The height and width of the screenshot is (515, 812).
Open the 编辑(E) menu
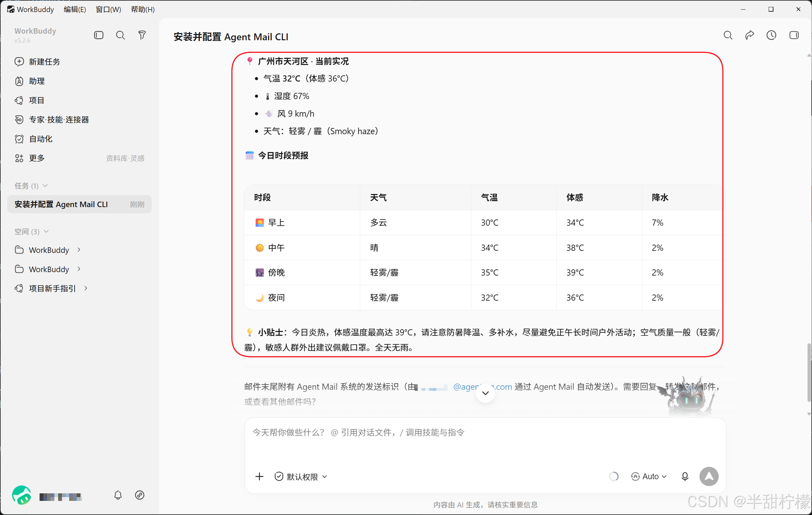click(x=75, y=9)
